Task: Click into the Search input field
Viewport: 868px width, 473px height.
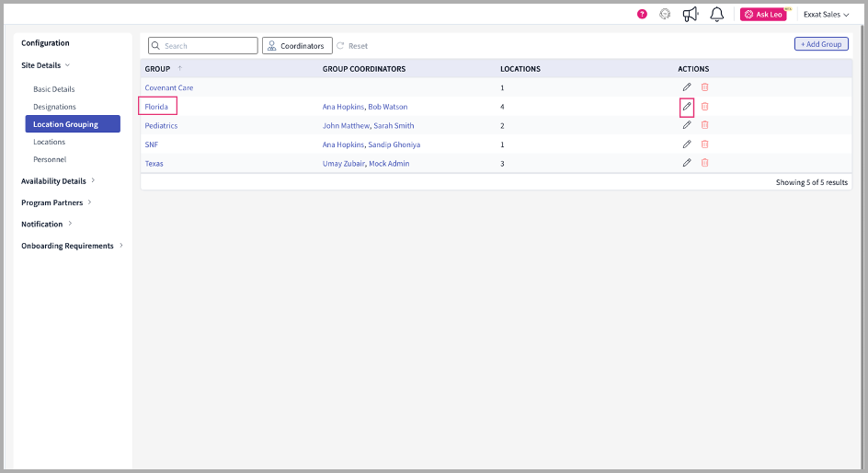Action: tap(208, 46)
